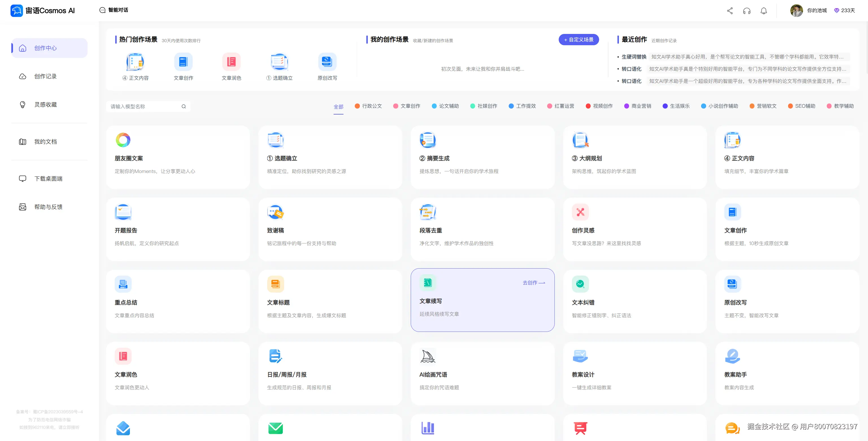Open customer support via the headset icon
This screenshot has width=868, height=441.
[x=747, y=11]
